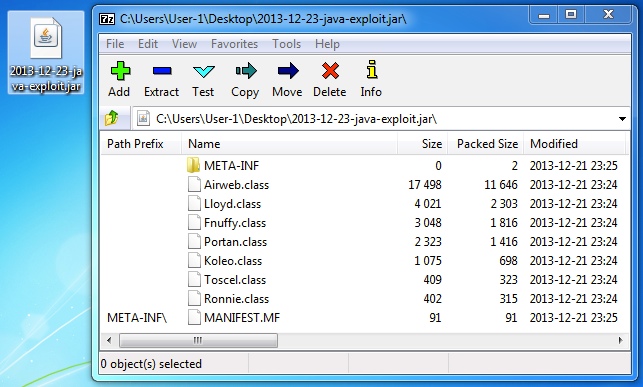Select the Koleo.class file name
Viewport: 643px width, 387px height.
(x=233, y=261)
